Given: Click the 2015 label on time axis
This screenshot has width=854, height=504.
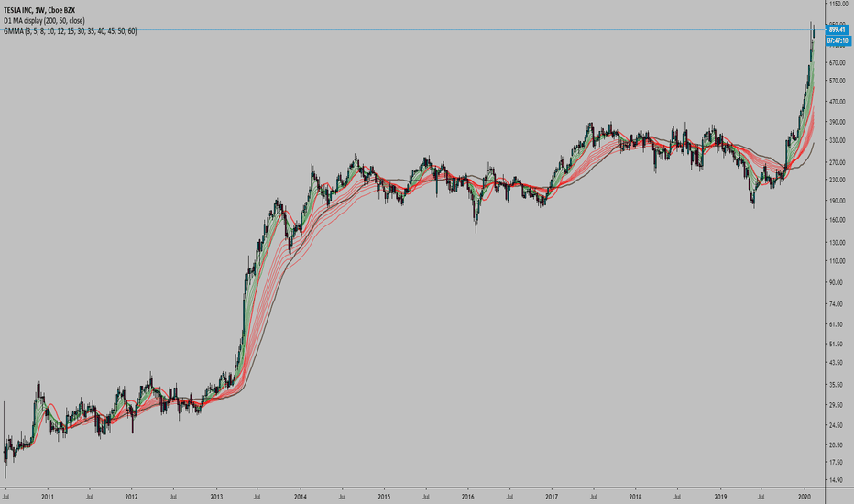Looking at the screenshot, I should (x=384, y=497).
